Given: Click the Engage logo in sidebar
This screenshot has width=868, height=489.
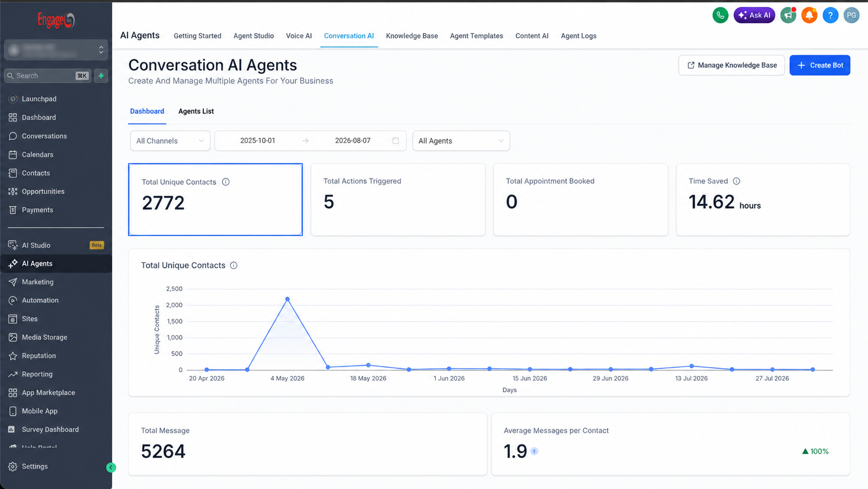Looking at the screenshot, I should [56, 20].
